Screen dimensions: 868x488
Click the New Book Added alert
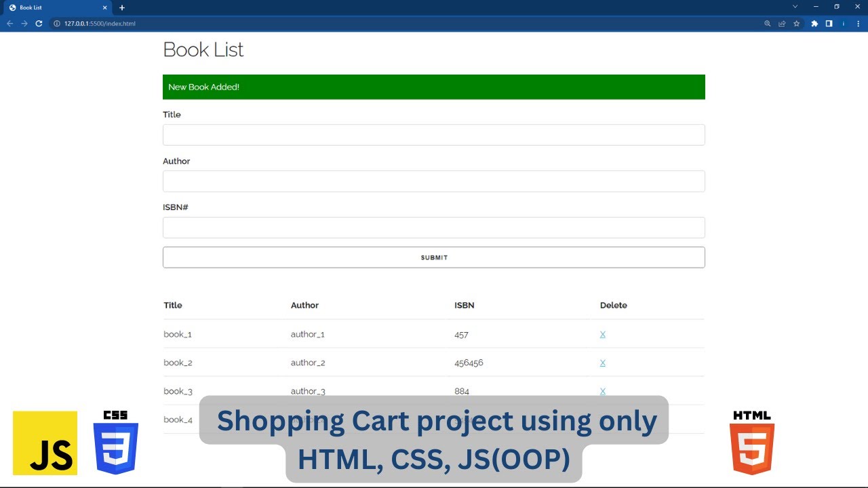(434, 87)
